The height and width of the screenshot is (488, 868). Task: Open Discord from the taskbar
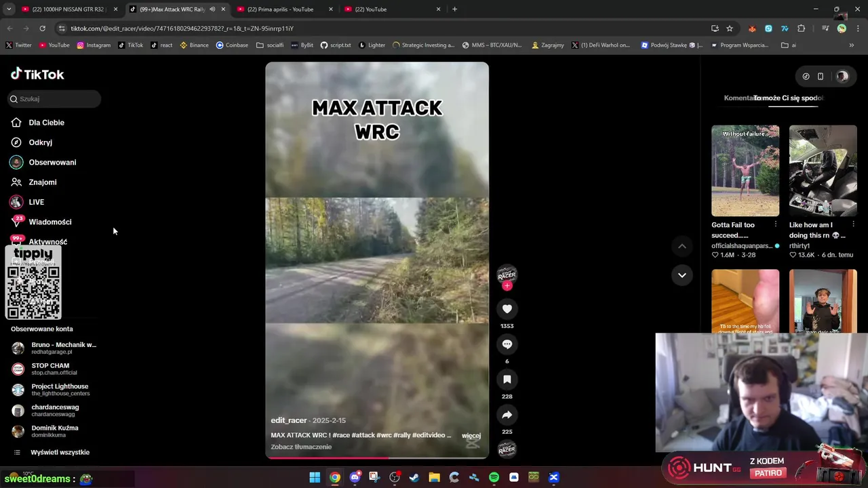tap(355, 478)
